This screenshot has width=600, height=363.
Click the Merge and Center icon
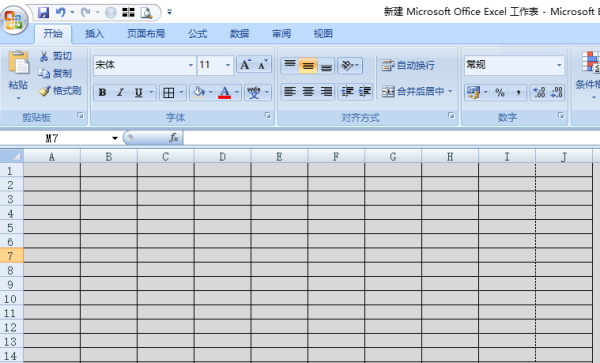[x=388, y=91]
